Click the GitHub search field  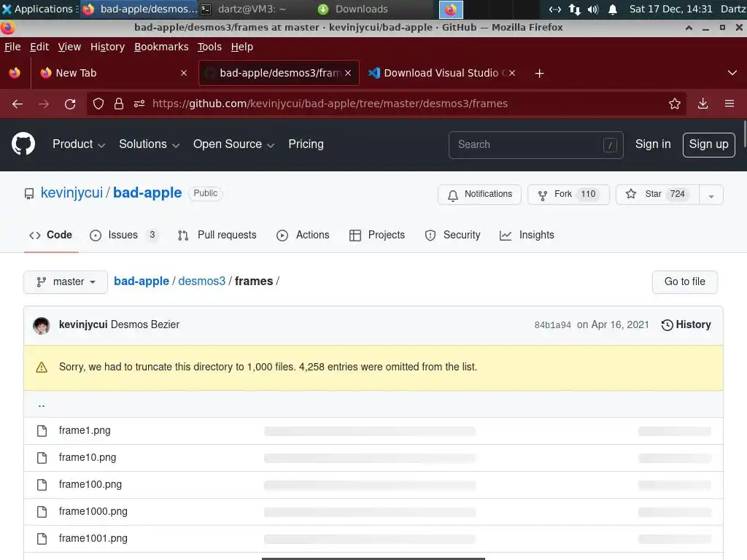click(535, 145)
